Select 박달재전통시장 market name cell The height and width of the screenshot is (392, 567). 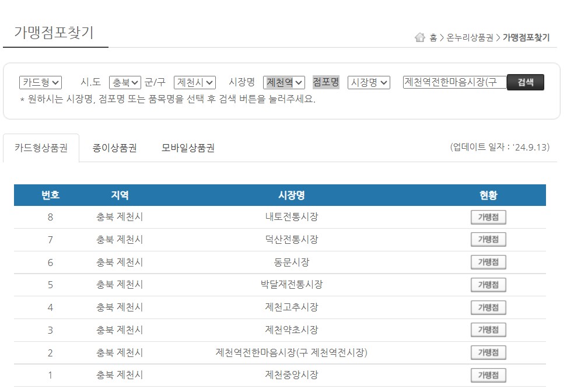coord(292,285)
